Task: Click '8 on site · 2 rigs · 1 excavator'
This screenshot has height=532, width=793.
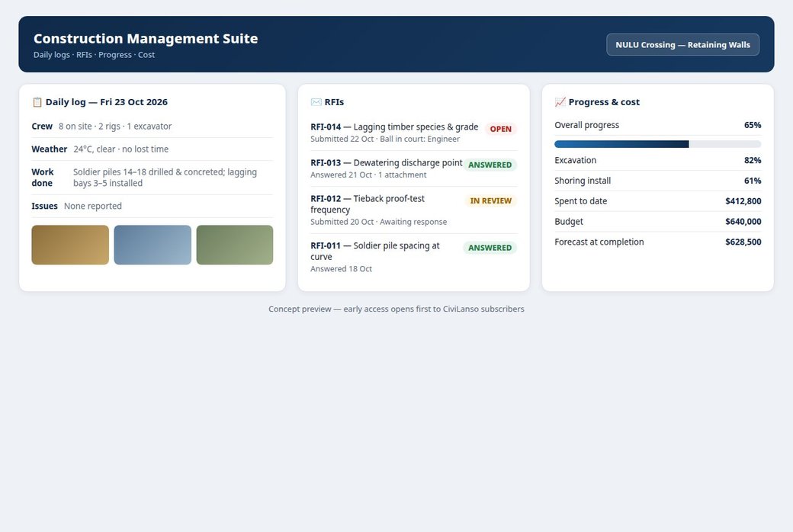Action: [115, 127]
